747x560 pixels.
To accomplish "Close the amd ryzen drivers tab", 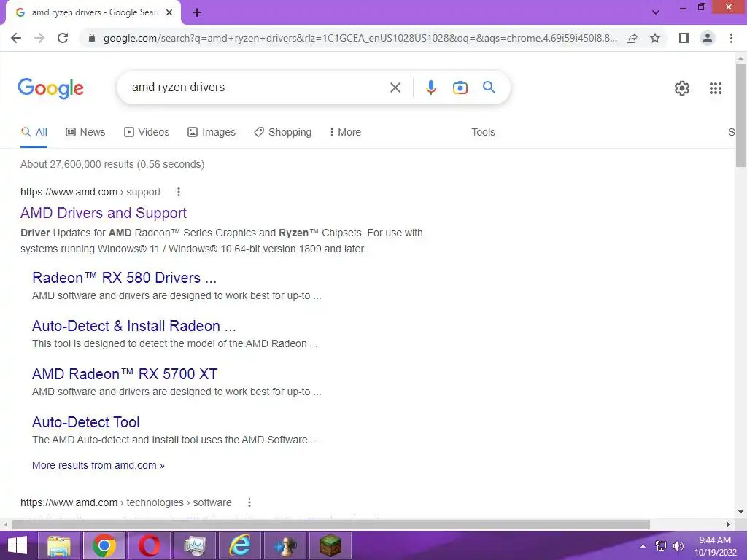I will [x=169, y=12].
